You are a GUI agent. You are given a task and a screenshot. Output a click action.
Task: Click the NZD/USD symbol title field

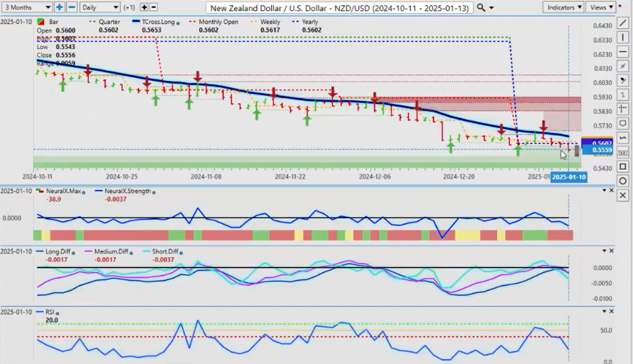pos(339,7)
